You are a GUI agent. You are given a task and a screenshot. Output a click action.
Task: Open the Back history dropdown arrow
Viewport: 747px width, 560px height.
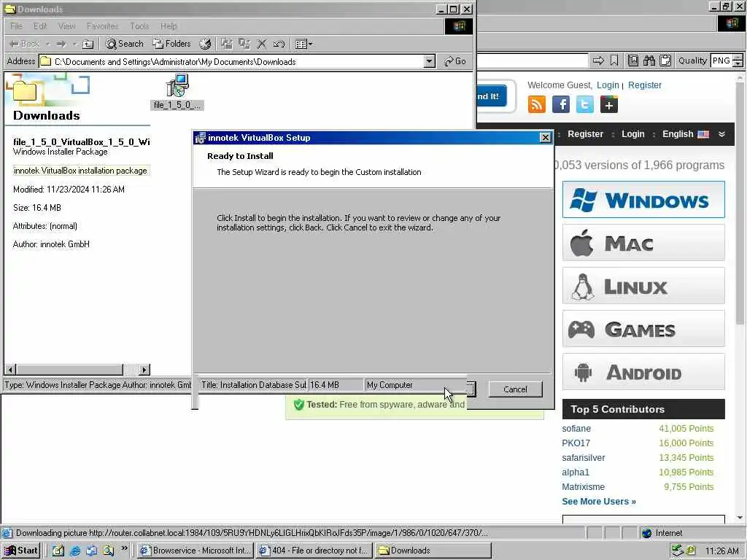[x=48, y=44]
